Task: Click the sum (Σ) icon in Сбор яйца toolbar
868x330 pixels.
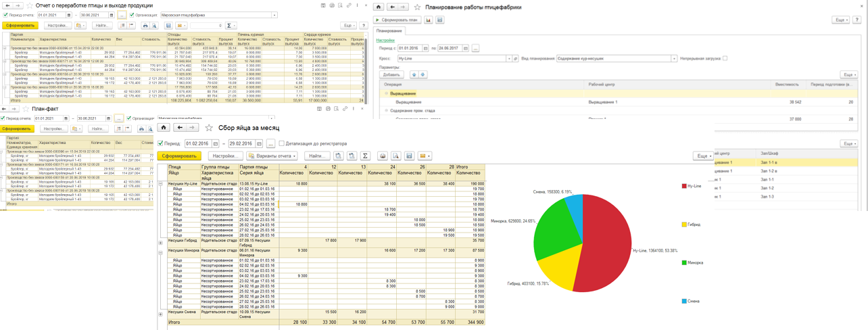Action: (x=365, y=156)
